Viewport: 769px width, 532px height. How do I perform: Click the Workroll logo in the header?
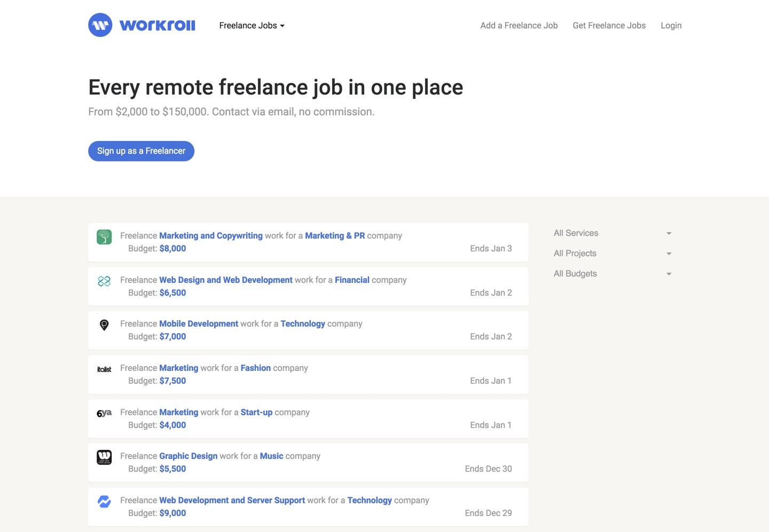(142, 25)
